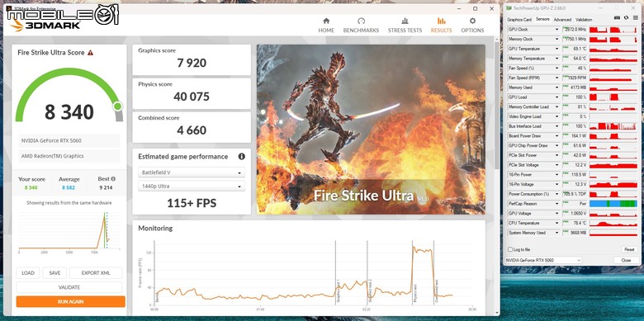Click the Bus Interface Load history graph
Screen dimensions: 644x321
tap(613, 126)
